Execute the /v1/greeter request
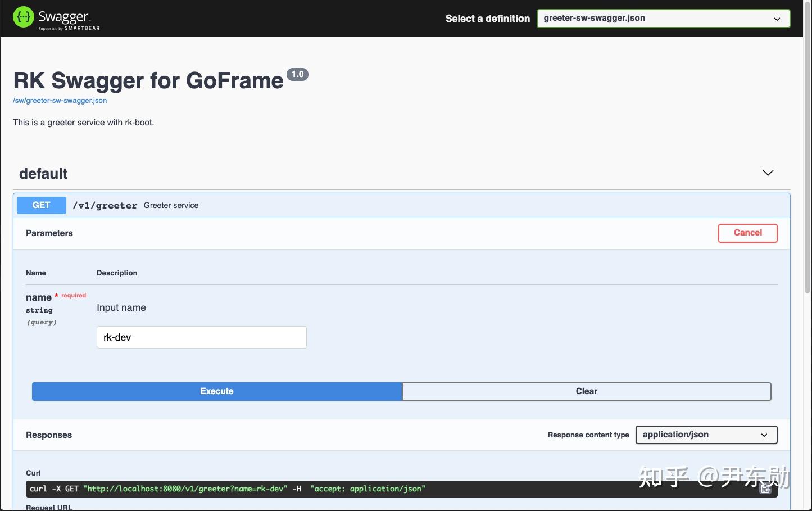 tap(216, 391)
